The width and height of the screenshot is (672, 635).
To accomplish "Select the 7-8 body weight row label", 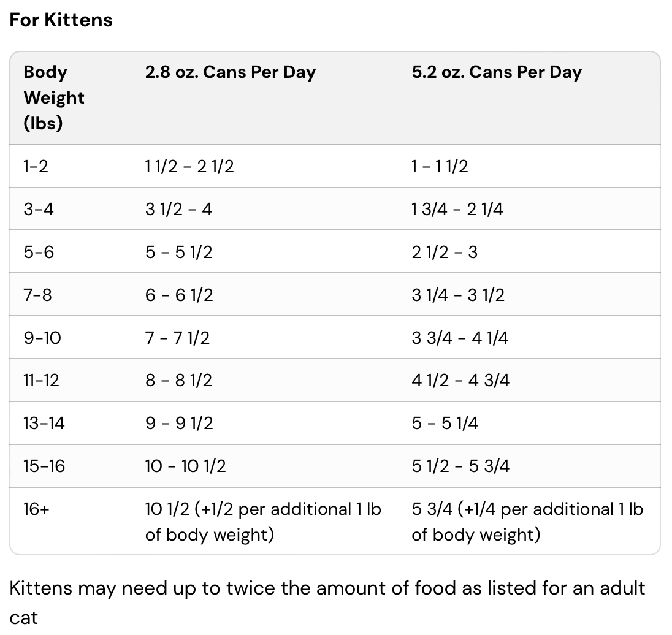I will (38, 295).
